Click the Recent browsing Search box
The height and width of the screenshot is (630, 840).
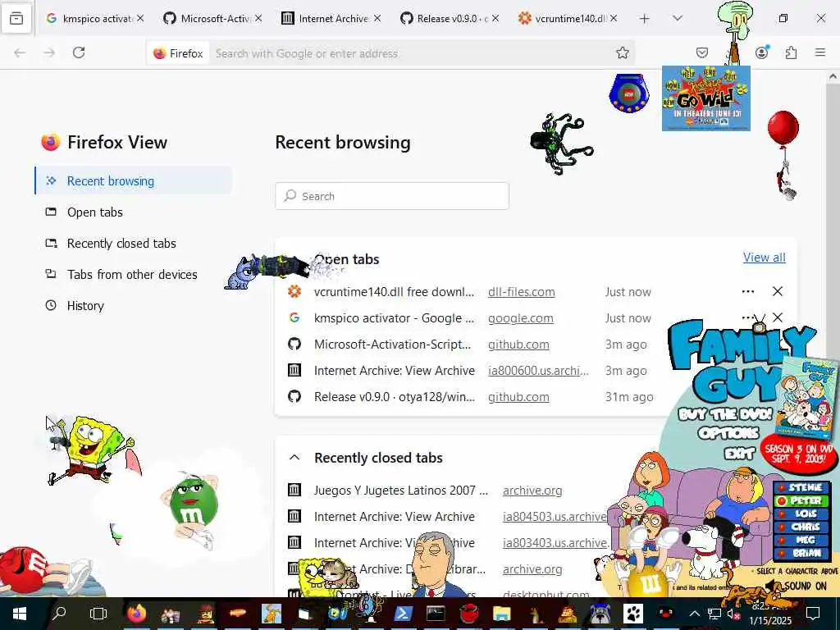[x=392, y=196]
